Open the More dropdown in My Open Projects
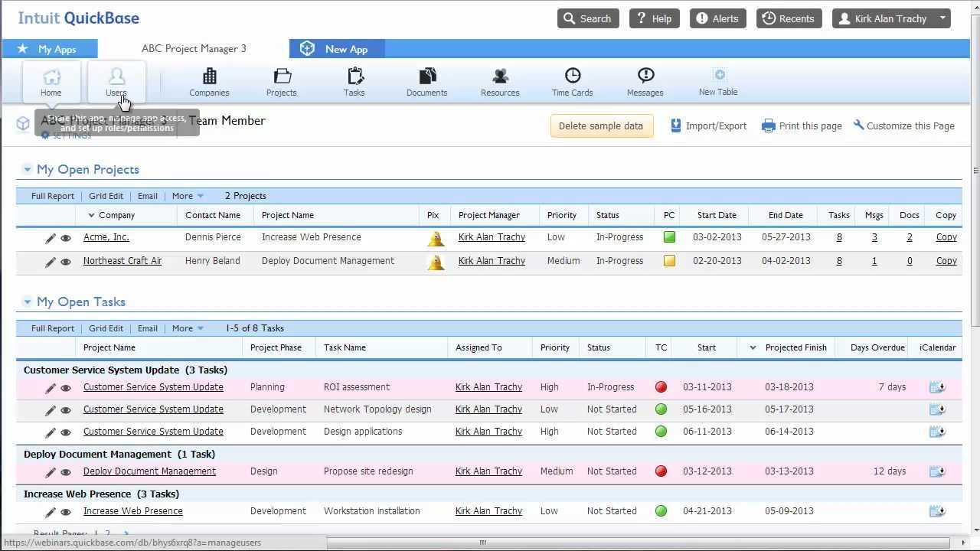This screenshot has height=551, width=980. 188,196
